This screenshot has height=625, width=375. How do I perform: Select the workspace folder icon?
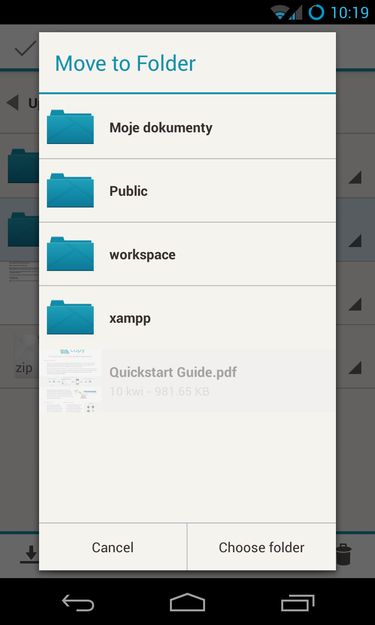pyautogui.click(x=70, y=254)
